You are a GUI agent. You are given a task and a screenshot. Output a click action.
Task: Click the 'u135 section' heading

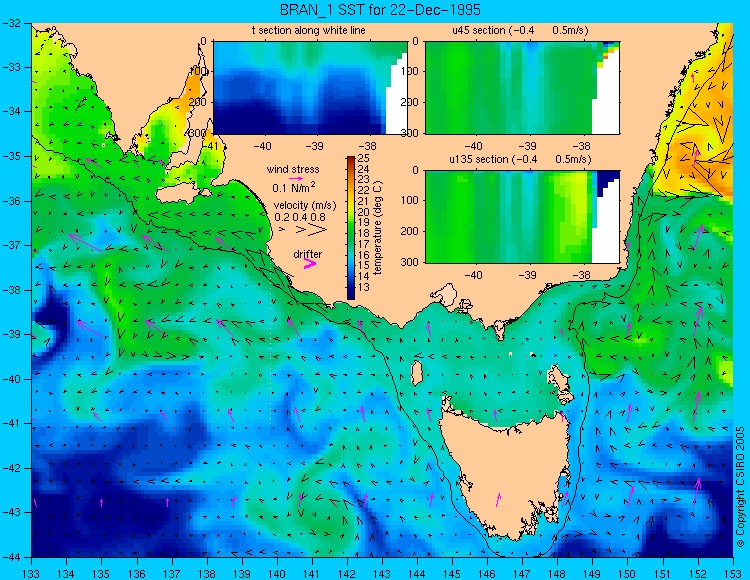click(476, 159)
